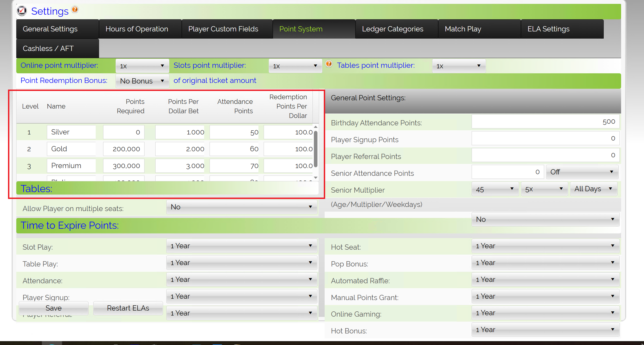This screenshot has height=345, width=644.
Task: Switch to Hours of Operation tab
Action: 140,29
